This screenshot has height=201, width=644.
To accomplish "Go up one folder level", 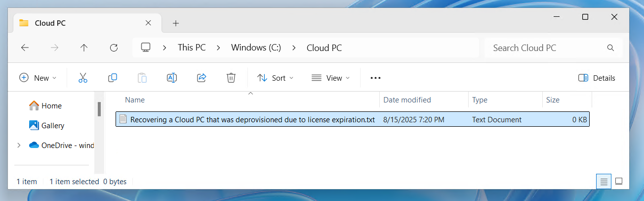I will [84, 48].
